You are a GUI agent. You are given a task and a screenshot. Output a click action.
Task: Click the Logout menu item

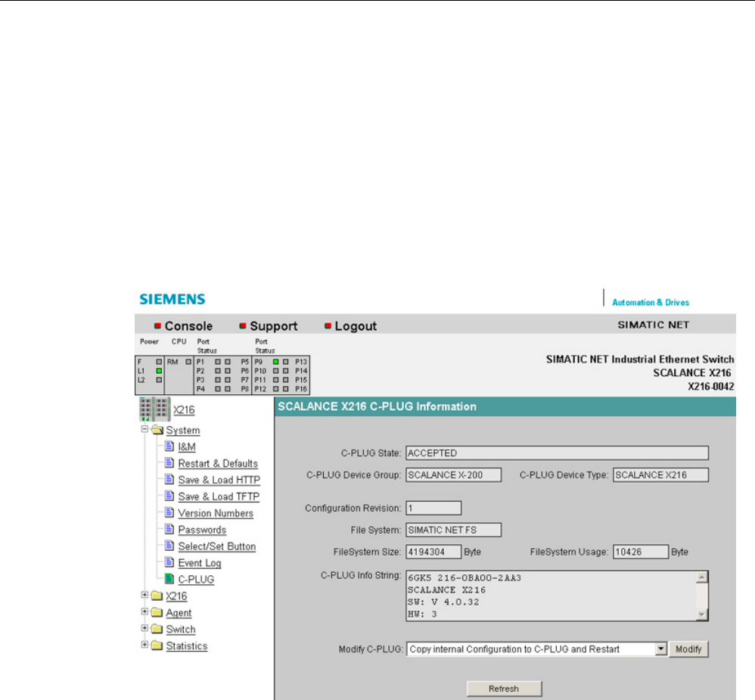(x=356, y=326)
